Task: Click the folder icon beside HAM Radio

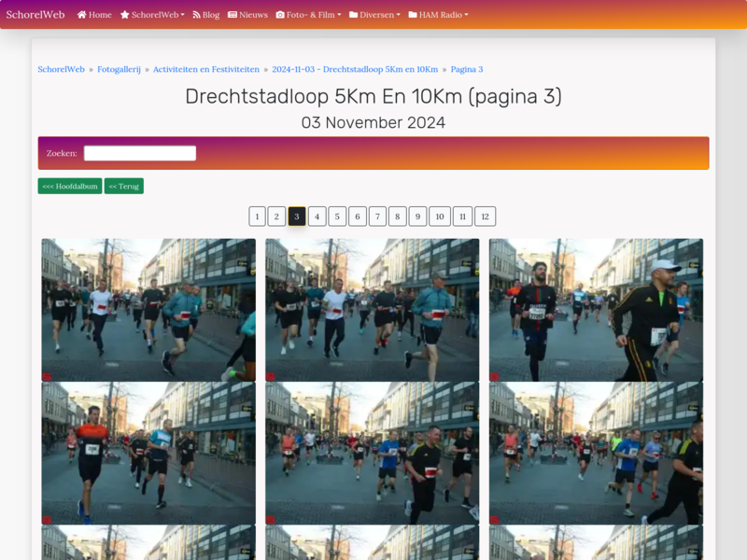Action: [x=413, y=15]
